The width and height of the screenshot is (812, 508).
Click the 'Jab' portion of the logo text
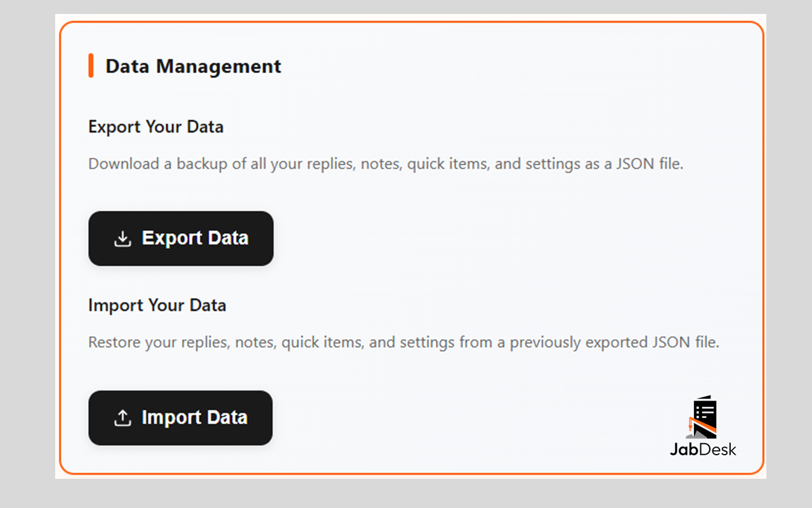684,450
